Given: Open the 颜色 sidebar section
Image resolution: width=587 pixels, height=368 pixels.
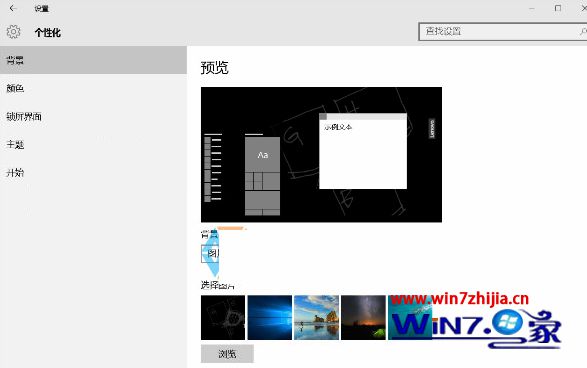Looking at the screenshot, I should [x=93, y=88].
